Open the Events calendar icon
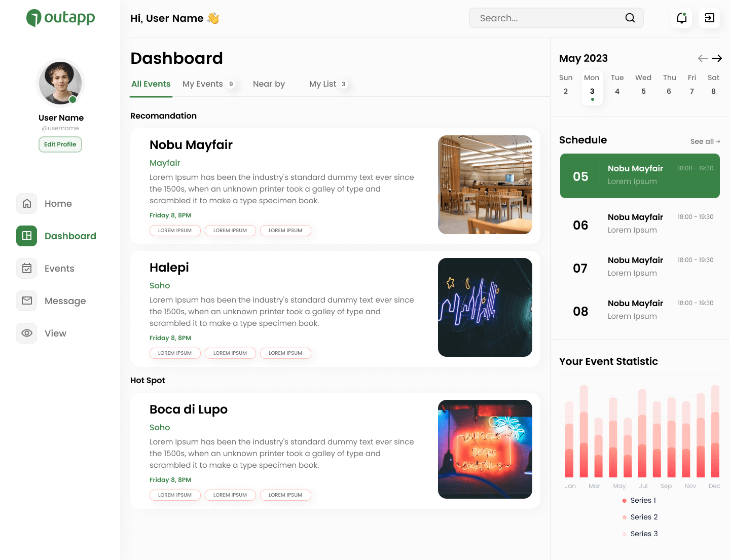The height and width of the screenshot is (560, 730). [27, 269]
